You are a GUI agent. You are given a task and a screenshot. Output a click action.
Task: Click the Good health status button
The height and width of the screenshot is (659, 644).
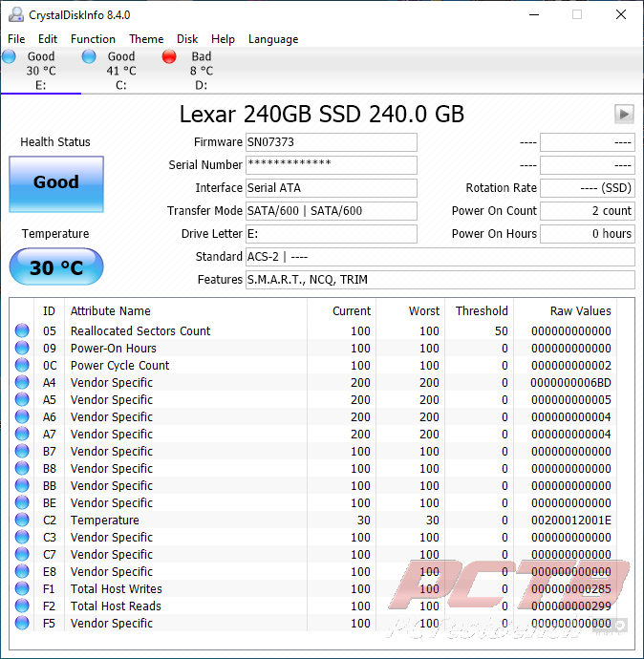56,184
